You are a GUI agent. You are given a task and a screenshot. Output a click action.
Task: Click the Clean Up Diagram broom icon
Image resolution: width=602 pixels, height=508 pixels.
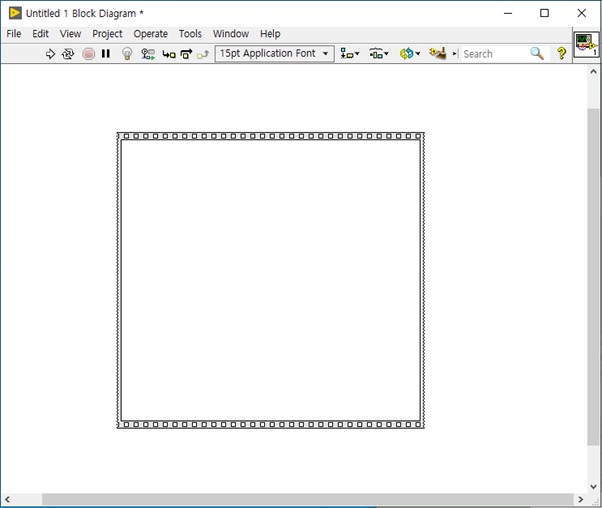coord(438,53)
